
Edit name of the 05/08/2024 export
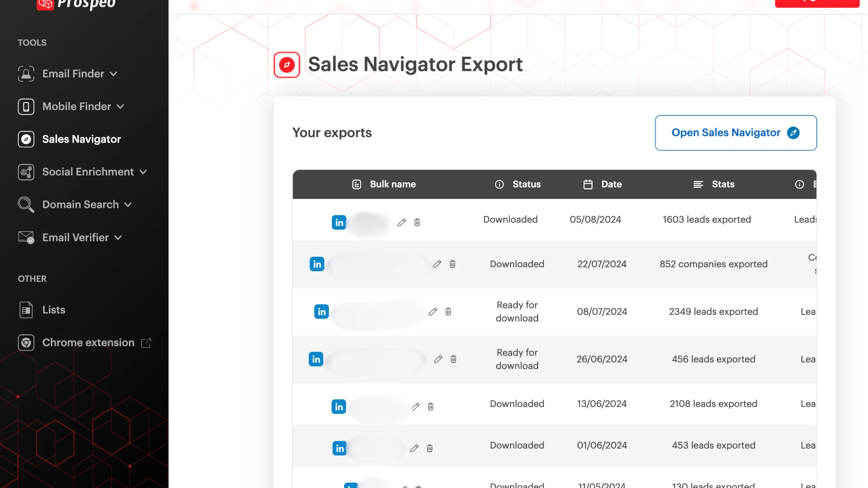[x=402, y=222]
